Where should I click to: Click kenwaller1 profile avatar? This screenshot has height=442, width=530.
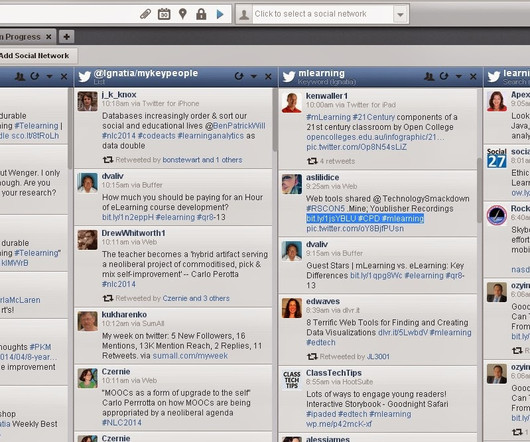[x=292, y=102]
